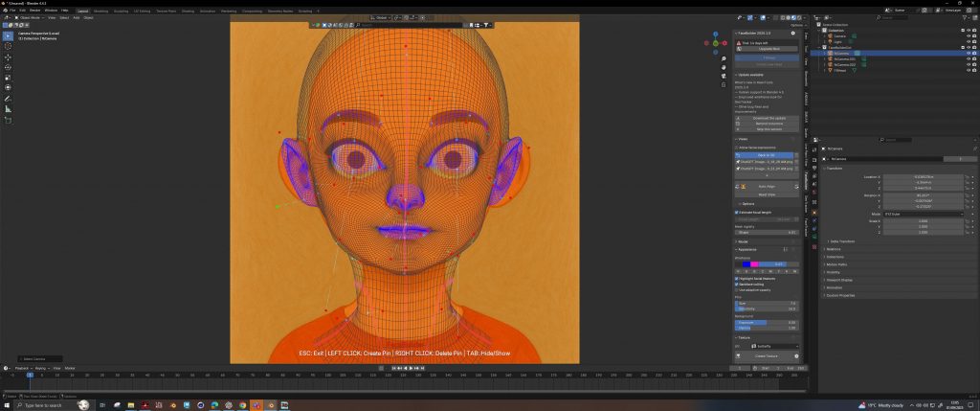Adjust the Background Exposure slider
Screen dimensions: 980x411
[765, 322]
